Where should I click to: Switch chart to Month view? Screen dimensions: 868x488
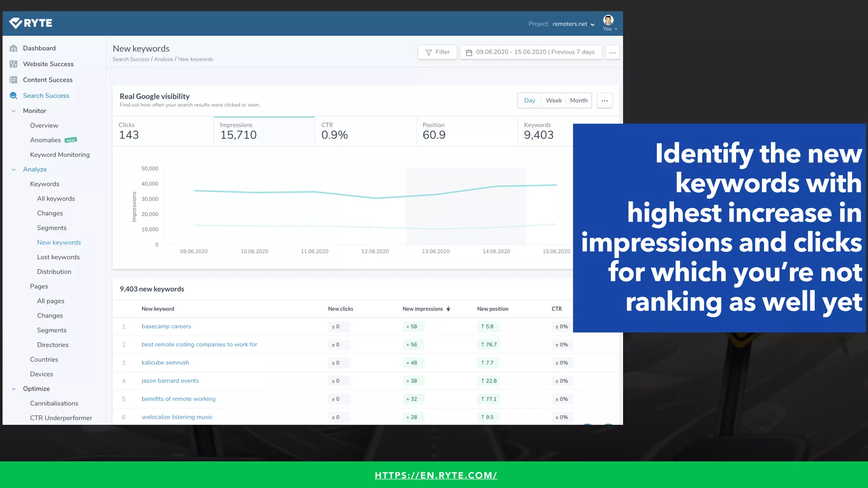(579, 100)
